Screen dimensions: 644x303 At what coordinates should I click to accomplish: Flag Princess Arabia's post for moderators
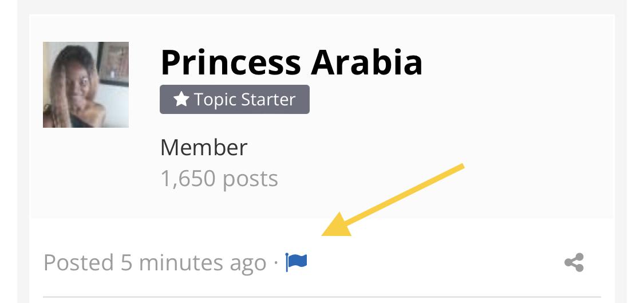[x=297, y=263]
